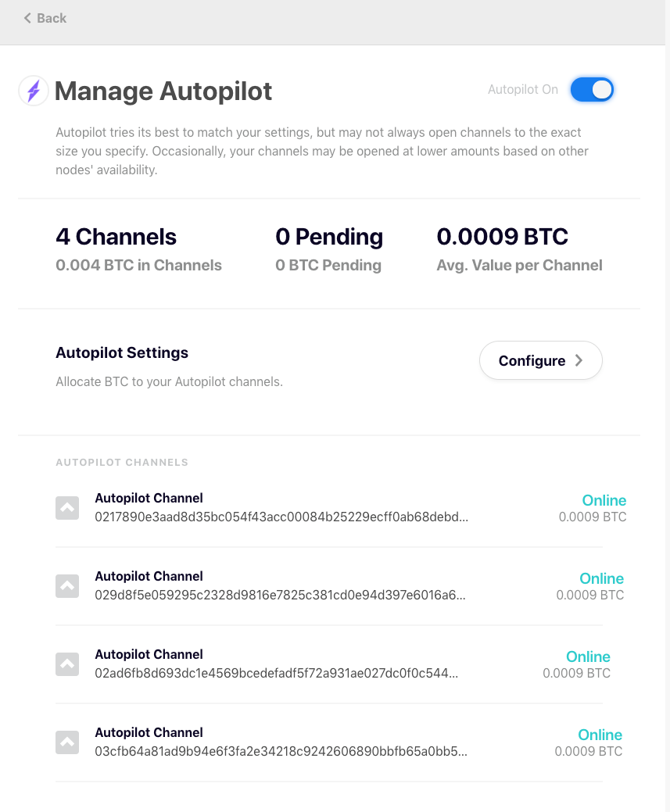Click icon of channel 03cfb64a81ad9b94
Image resolution: width=670 pixels, height=812 pixels.
tap(67, 742)
